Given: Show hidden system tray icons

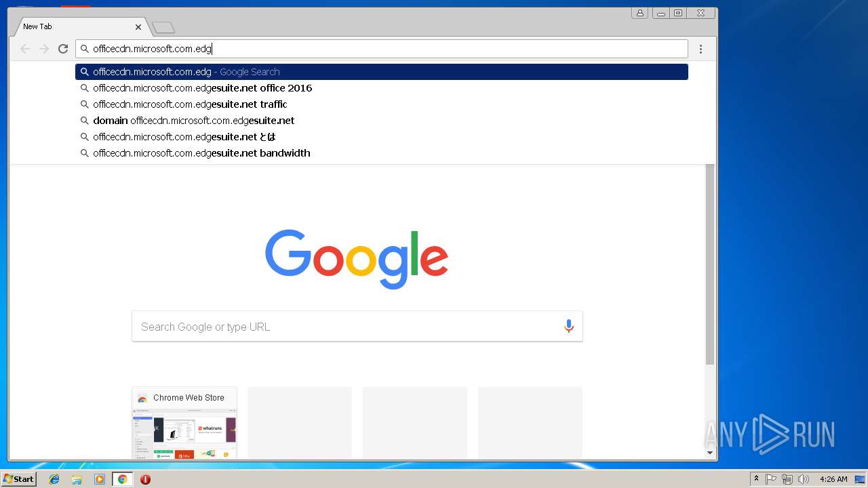Looking at the screenshot, I should [x=756, y=479].
